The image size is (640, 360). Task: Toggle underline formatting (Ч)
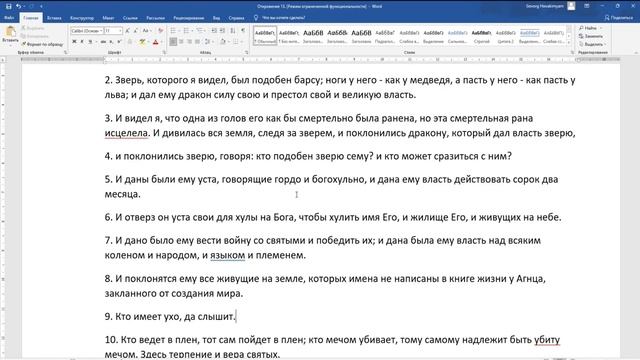pyautogui.click(x=90, y=42)
